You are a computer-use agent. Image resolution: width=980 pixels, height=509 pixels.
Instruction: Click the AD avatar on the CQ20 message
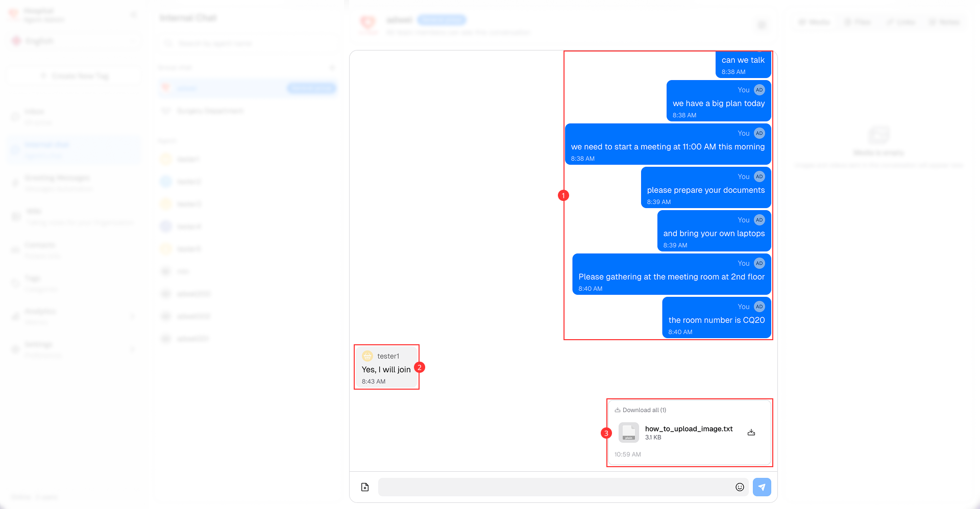[x=759, y=307]
